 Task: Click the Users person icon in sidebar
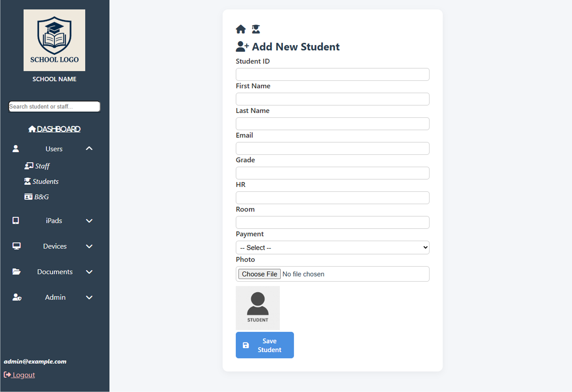click(x=16, y=149)
